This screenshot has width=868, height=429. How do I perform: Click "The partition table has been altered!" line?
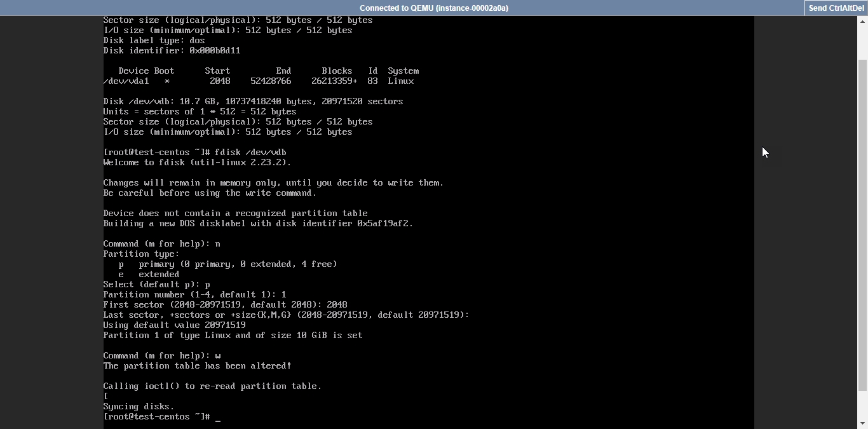click(197, 366)
